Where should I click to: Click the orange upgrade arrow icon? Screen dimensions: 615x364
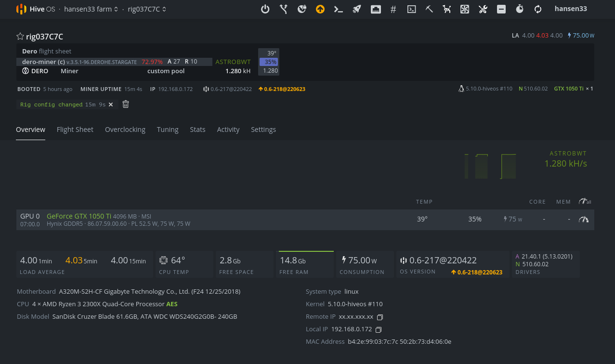tap(320, 9)
